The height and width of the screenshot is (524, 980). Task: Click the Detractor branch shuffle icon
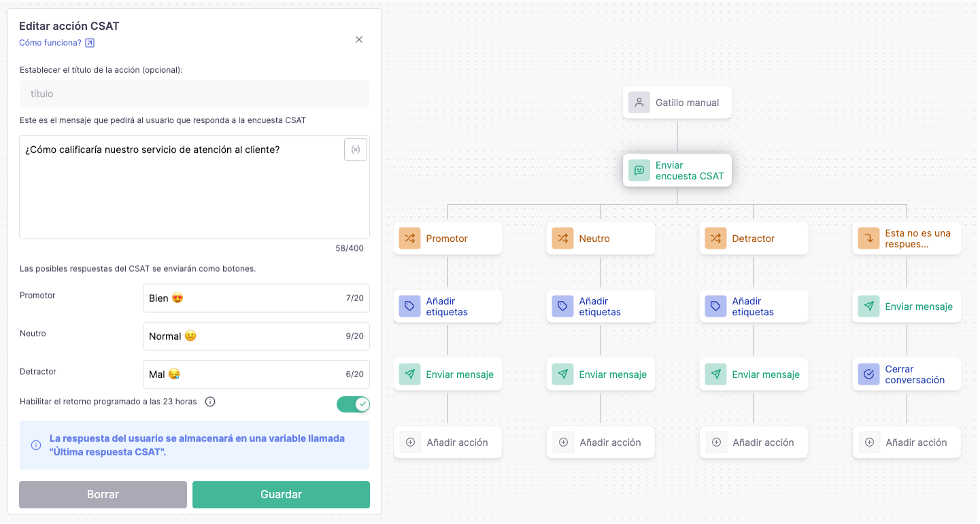tap(715, 239)
